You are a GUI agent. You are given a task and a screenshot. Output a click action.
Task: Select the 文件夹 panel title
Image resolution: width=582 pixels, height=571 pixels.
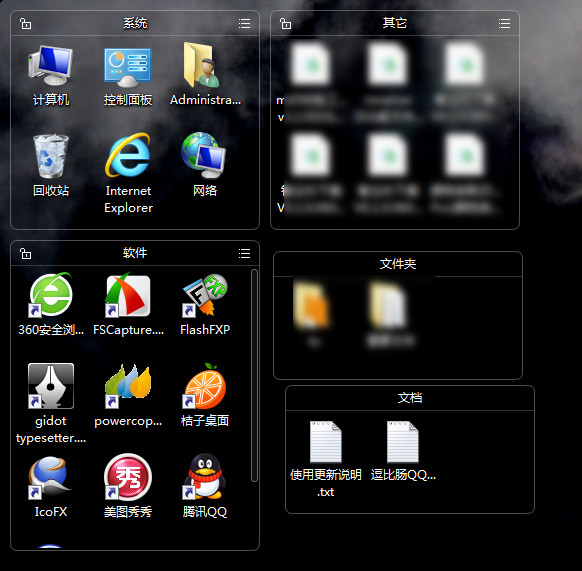pos(398,264)
